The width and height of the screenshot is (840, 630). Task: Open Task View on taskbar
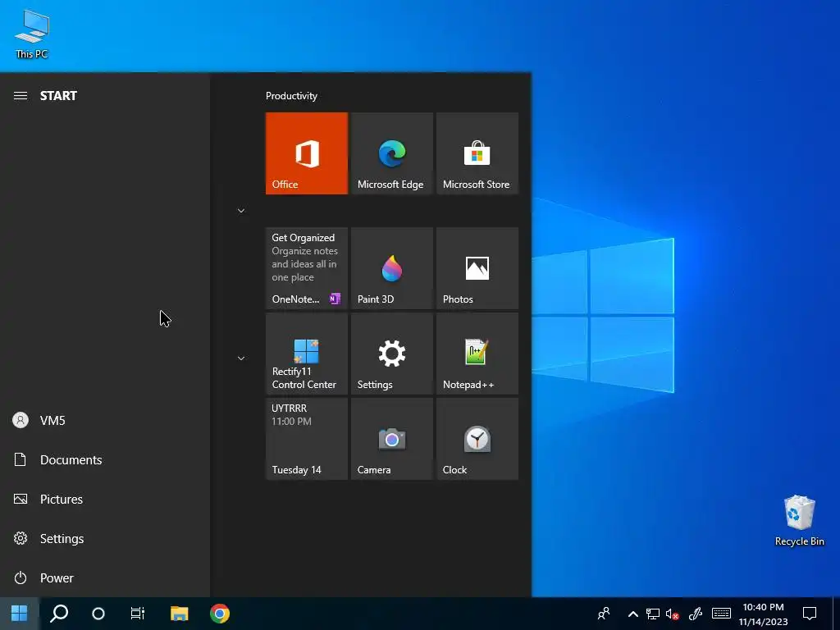click(138, 614)
